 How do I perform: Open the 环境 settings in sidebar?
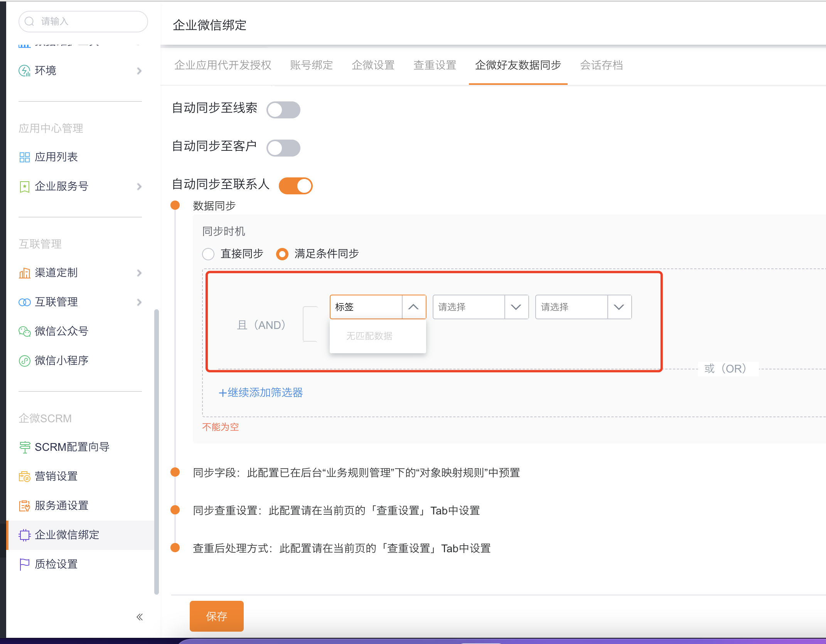(45, 70)
